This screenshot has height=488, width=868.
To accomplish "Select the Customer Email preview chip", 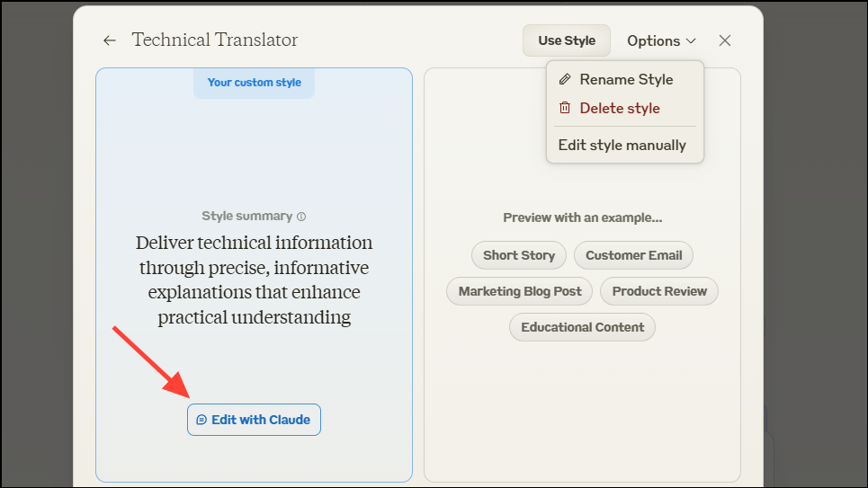I will coord(633,255).
